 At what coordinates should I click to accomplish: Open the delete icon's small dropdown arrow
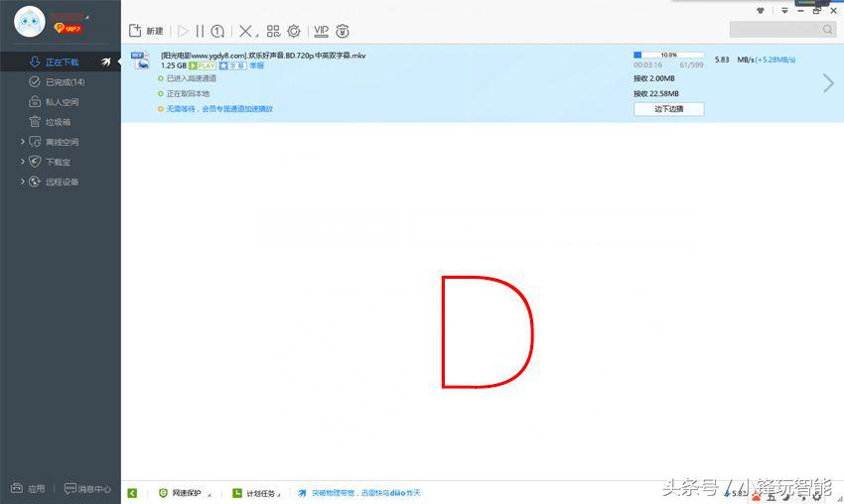click(257, 36)
